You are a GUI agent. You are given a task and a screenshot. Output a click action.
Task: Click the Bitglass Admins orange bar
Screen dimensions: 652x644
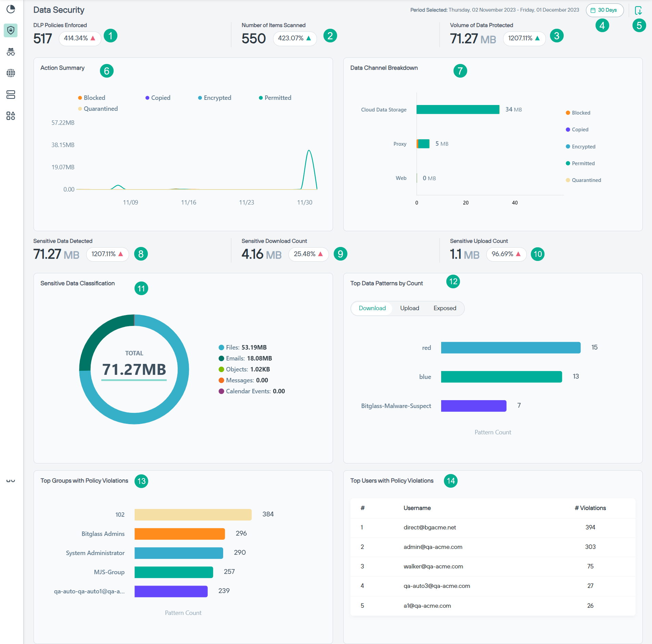pos(179,534)
